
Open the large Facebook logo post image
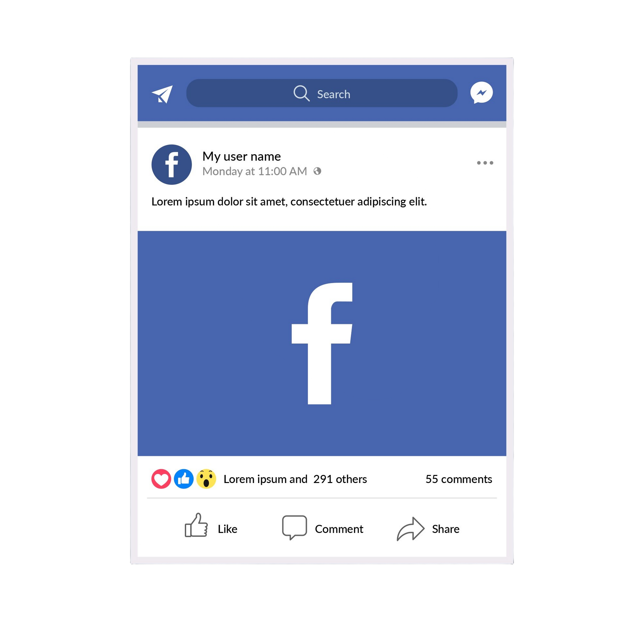click(322, 343)
